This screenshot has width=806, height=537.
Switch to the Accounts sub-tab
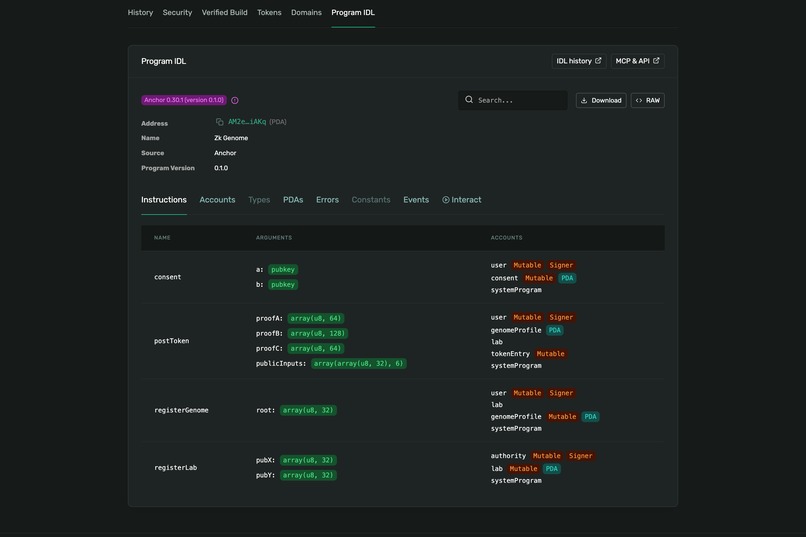coord(217,200)
